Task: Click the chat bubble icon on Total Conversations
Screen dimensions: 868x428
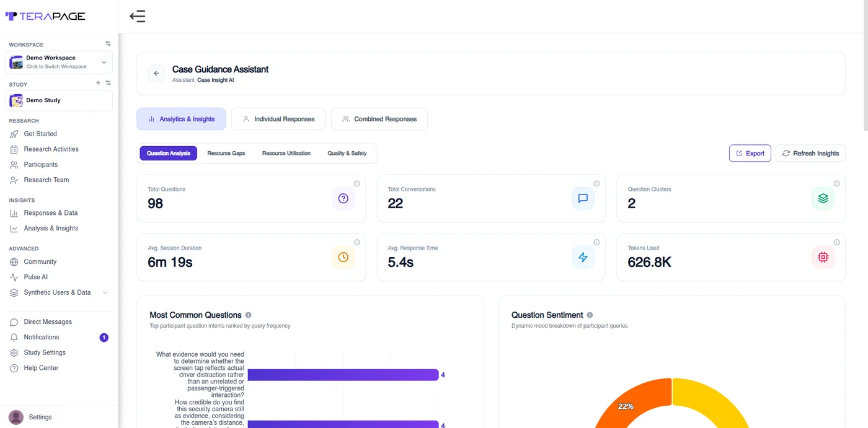Action: pos(583,198)
